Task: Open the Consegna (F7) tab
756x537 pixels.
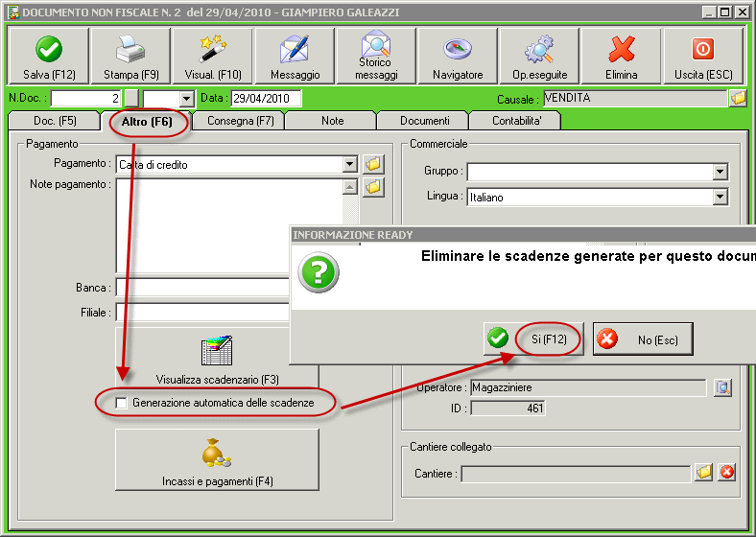Action: click(x=240, y=121)
